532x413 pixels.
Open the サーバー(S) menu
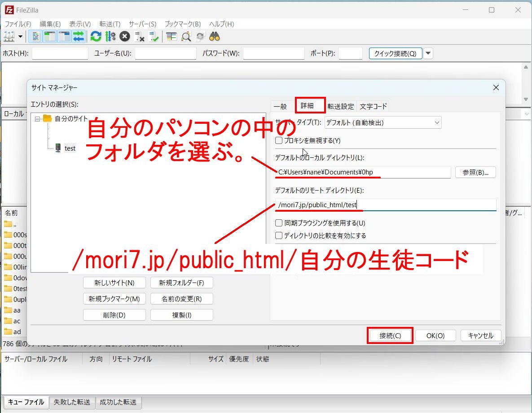(x=142, y=24)
